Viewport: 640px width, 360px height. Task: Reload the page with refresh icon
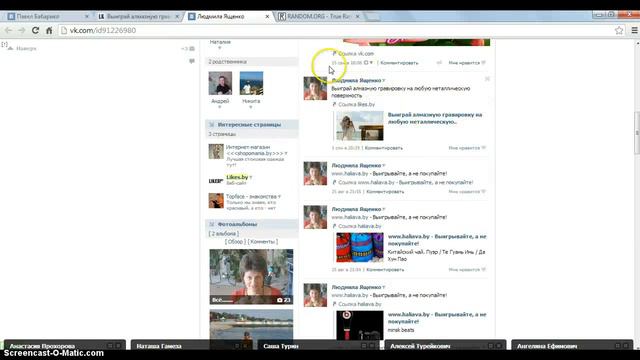[36, 31]
